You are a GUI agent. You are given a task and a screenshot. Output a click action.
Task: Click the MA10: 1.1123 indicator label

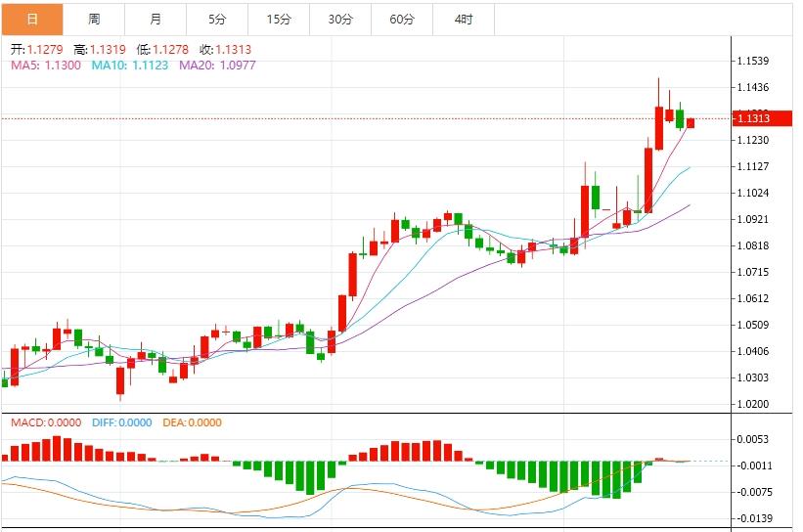tap(130, 65)
